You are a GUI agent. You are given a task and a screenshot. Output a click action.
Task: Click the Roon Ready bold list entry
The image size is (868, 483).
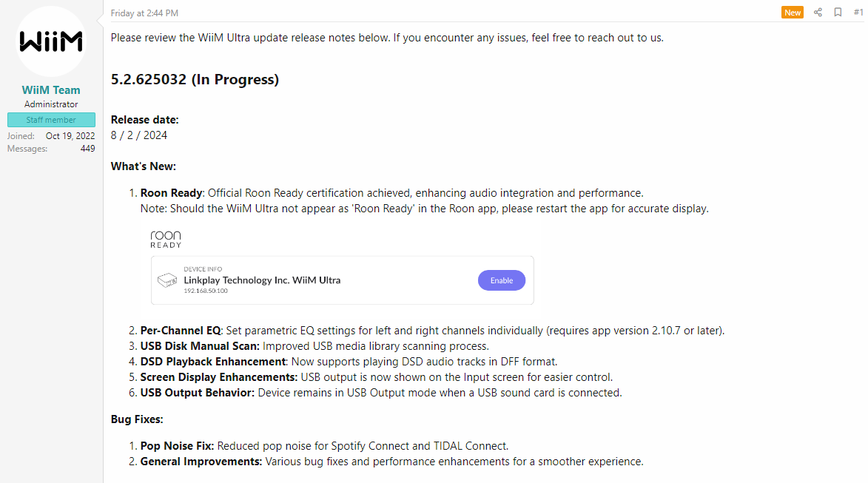171,193
